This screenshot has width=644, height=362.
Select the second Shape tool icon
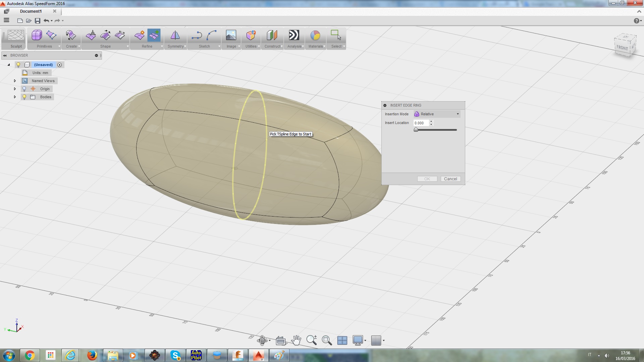(105, 35)
